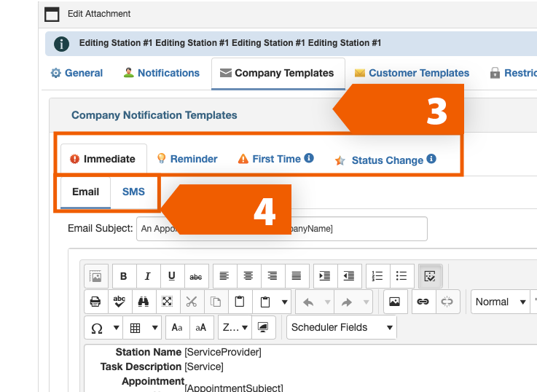Click the Email Subject input field
The image size is (537, 392).
(281, 229)
